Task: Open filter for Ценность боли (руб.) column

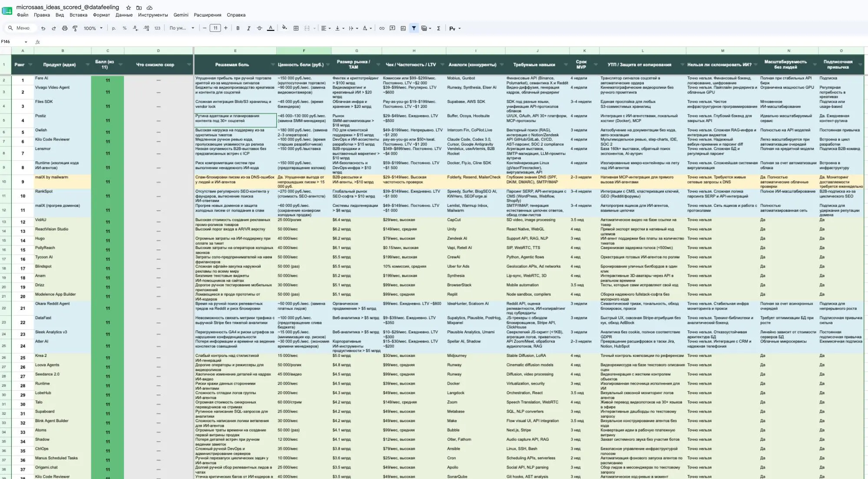Action: click(x=328, y=65)
